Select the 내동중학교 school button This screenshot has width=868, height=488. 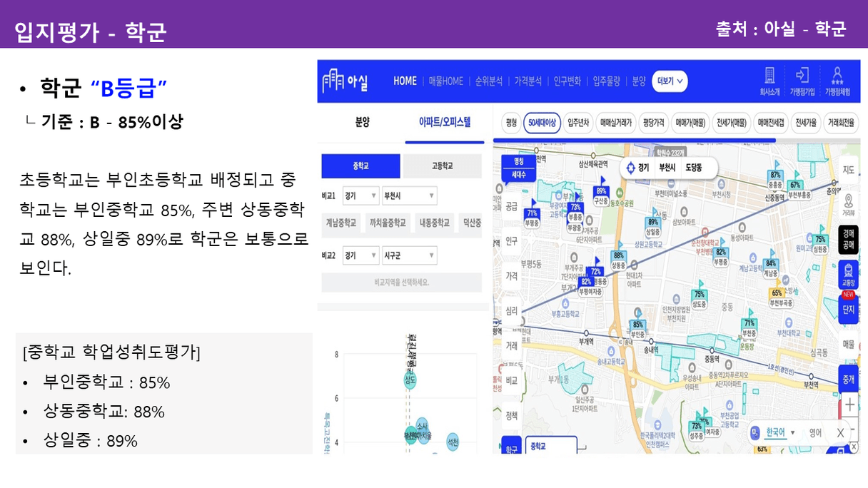pyautogui.click(x=434, y=223)
